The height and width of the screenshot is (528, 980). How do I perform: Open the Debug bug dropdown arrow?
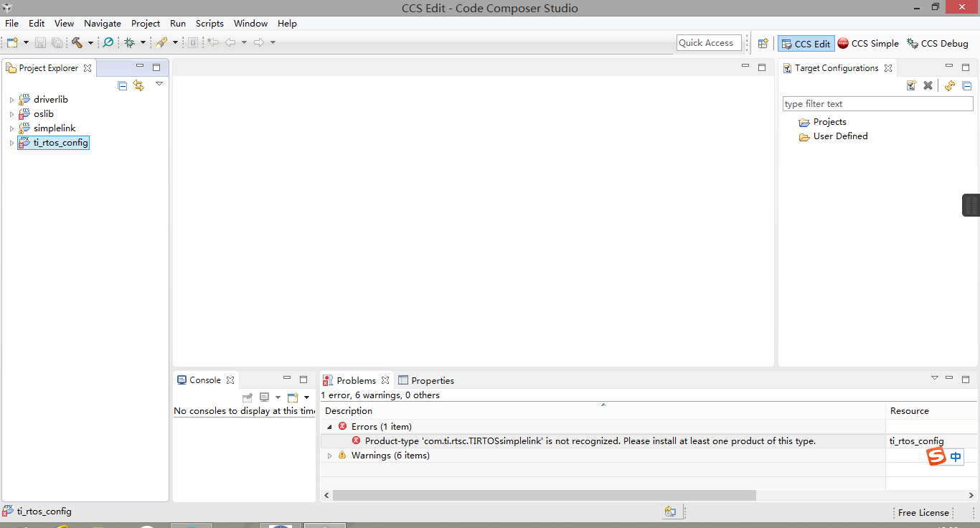(x=143, y=43)
